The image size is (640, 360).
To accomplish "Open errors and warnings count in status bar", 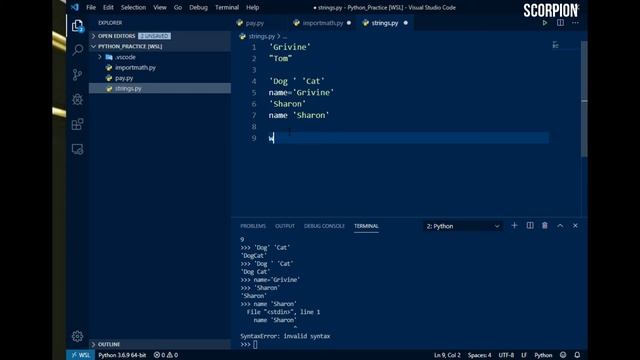I will (x=166, y=355).
